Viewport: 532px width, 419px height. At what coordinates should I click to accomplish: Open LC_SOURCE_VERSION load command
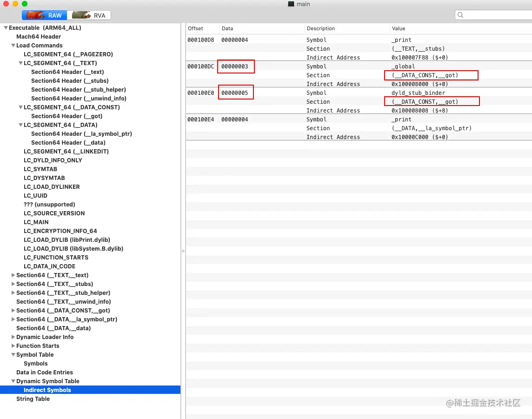[54, 213]
